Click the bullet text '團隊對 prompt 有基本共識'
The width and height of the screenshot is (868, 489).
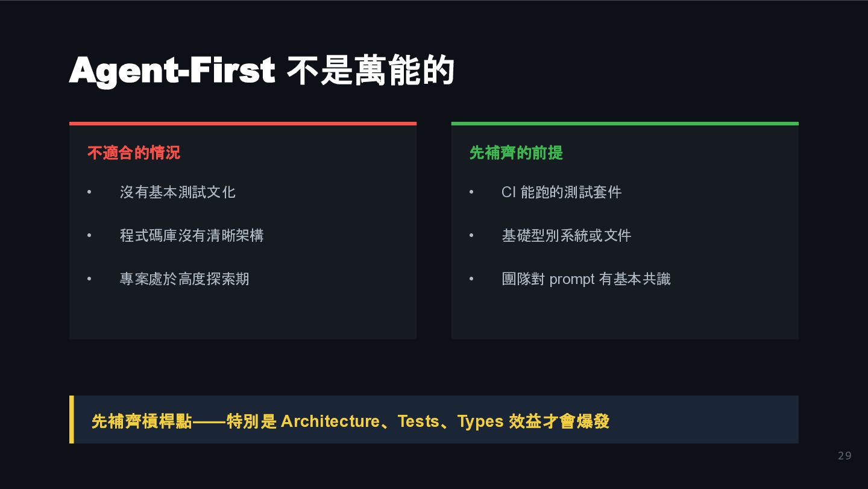point(586,279)
